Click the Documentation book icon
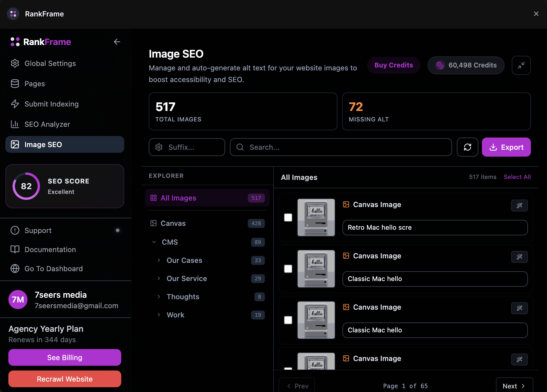 pos(15,249)
